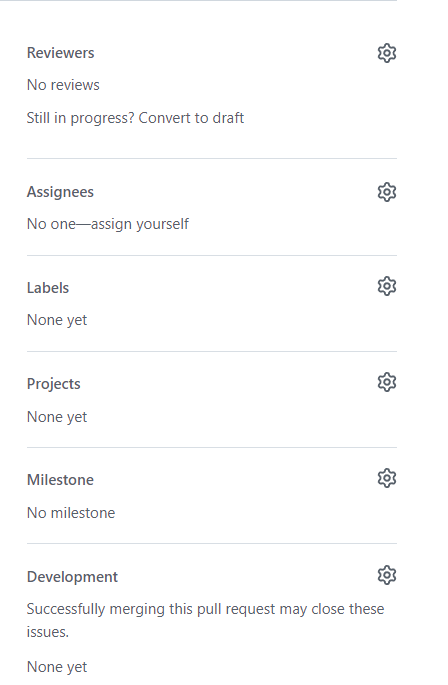This screenshot has height=685, width=448.
Task: Click None yet under Labels
Action: 57,320
